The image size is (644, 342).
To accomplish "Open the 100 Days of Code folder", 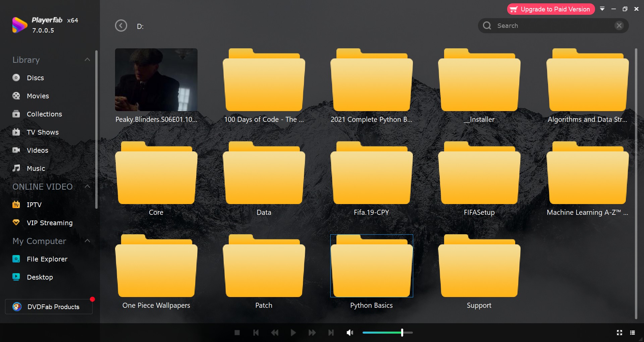I will (264, 80).
